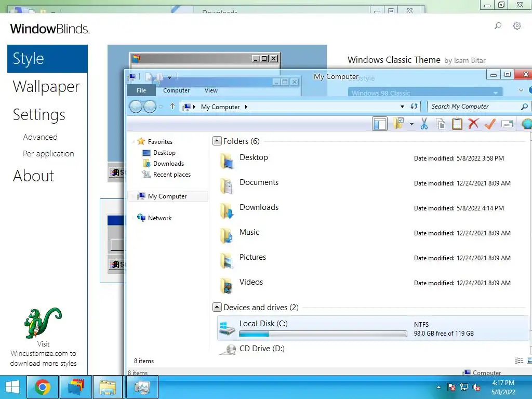The height and width of the screenshot is (399, 532).
Task: Click the muted volume tray icon
Action: point(476,387)
